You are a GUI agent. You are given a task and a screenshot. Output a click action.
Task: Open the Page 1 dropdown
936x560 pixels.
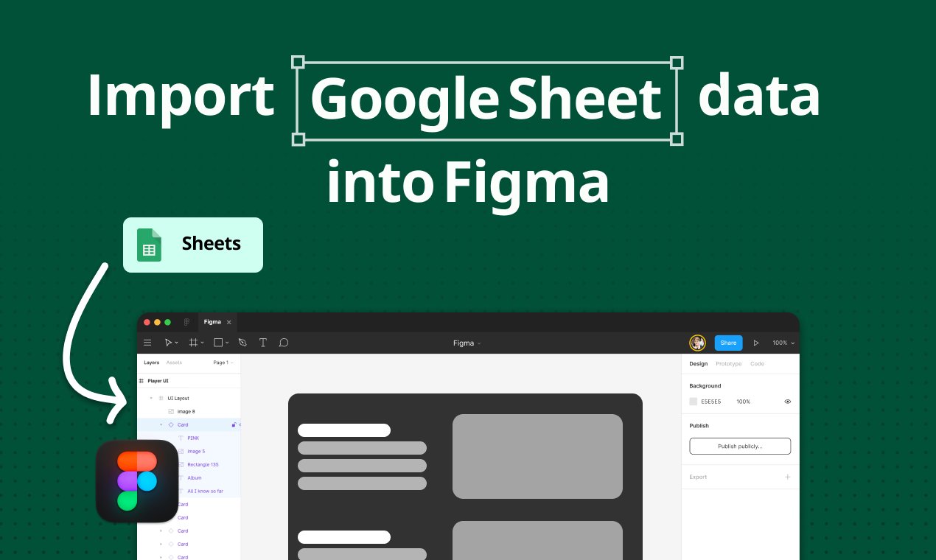click(221, 363)
